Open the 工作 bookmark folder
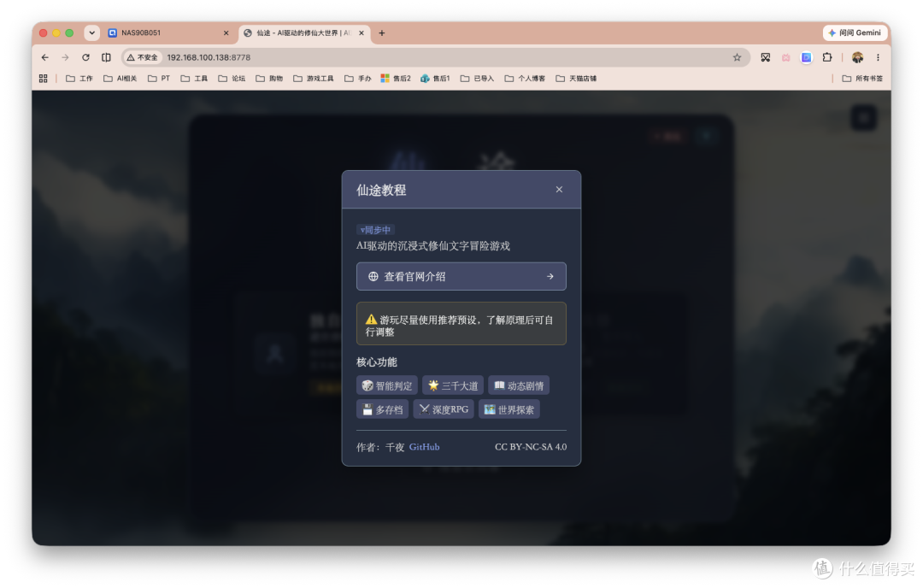The image size is (923, 588). pos(79,79)
